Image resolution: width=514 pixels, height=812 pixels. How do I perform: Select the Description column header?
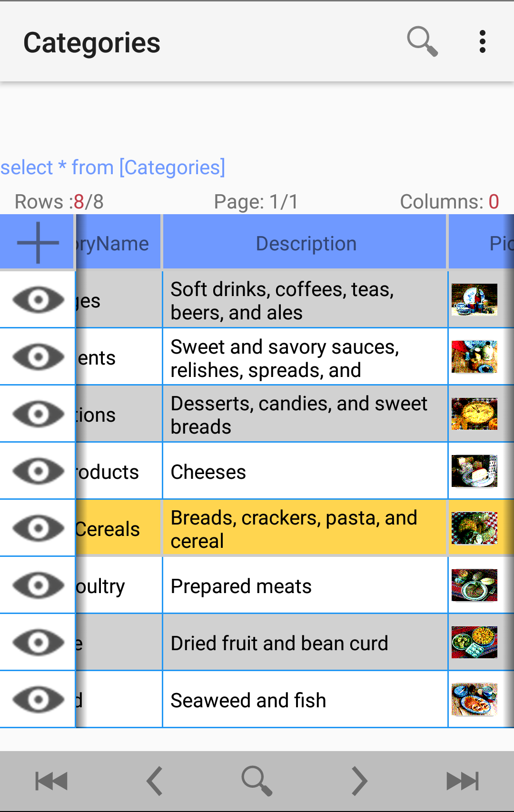click(x=305, y=243)
